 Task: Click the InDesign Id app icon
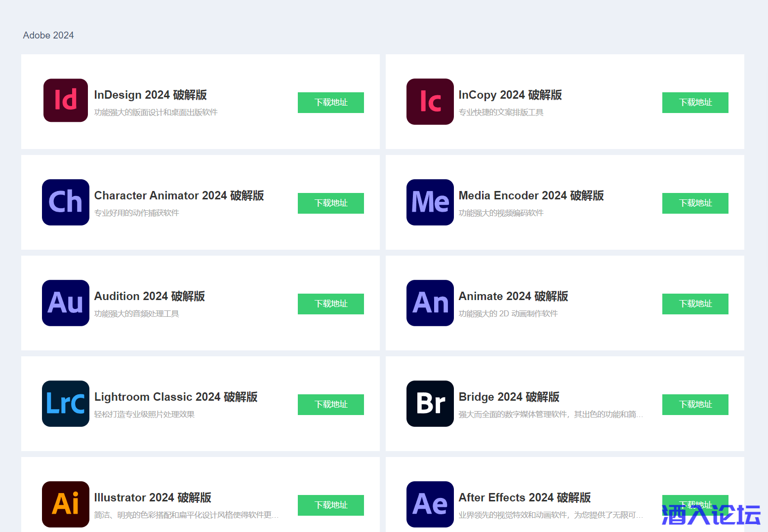pos(66,100)
